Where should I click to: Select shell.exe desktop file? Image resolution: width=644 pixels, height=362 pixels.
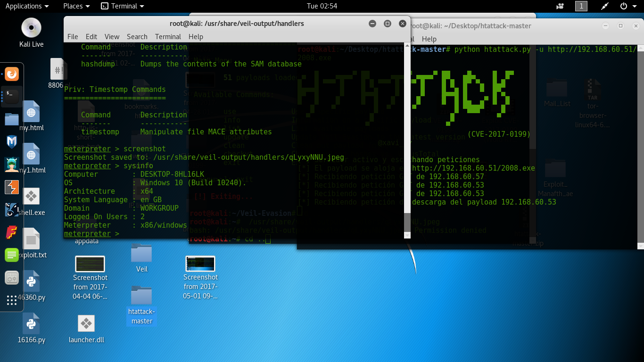pos(32,201)
